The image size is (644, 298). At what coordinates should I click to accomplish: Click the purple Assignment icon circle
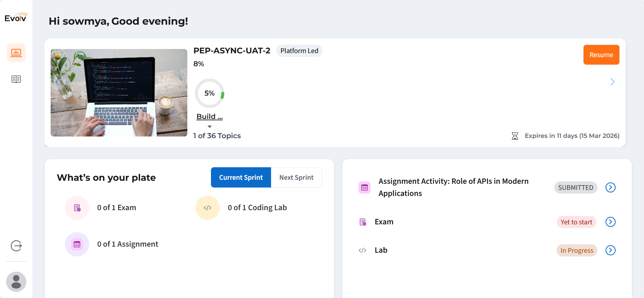tap(77, 244)
